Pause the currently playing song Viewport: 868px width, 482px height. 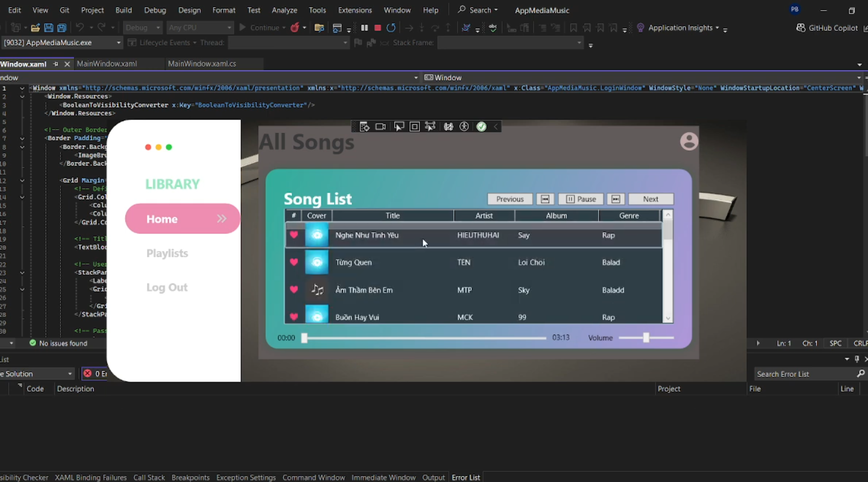point(580,199)
